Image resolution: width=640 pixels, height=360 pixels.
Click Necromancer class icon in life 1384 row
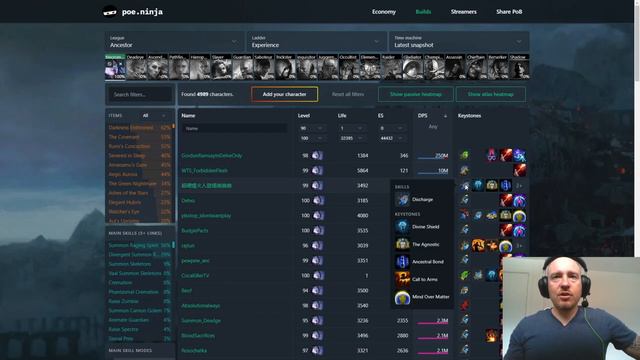tap(317, 156)
